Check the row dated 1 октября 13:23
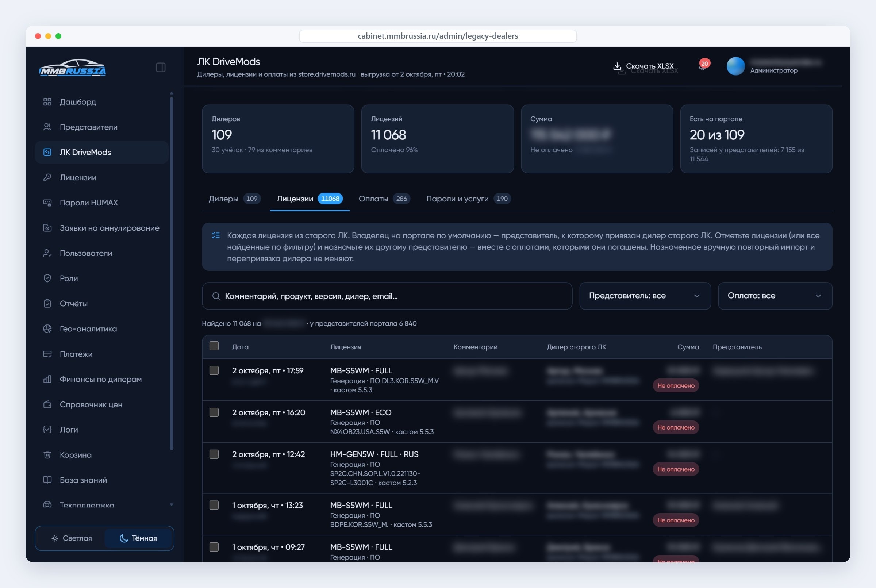876x588 pixels. 214,505
